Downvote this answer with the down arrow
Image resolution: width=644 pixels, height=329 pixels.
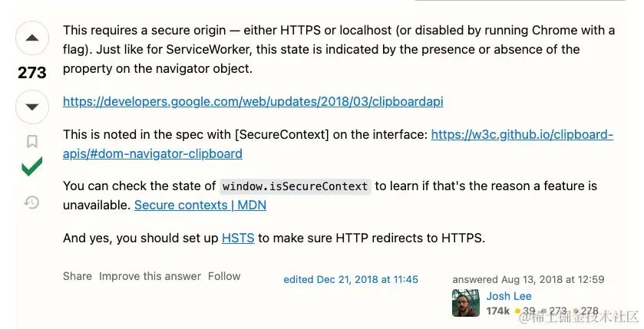[x=32, y=107]
